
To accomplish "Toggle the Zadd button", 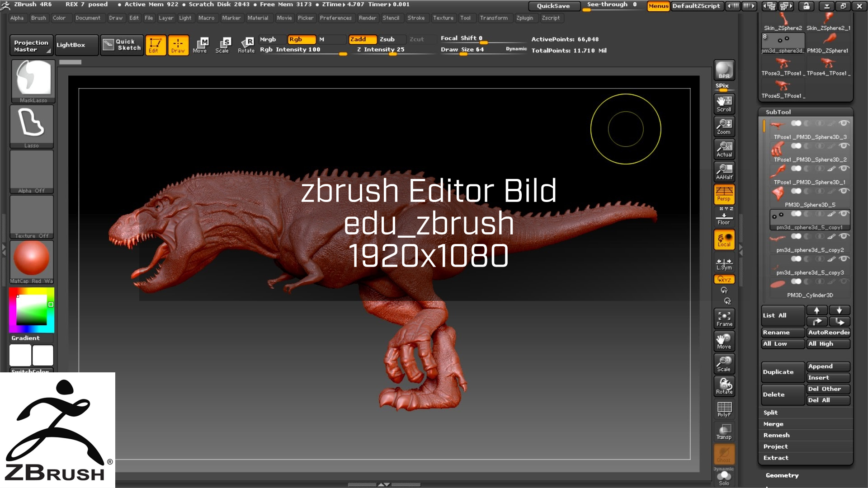I will coord(362,39).
